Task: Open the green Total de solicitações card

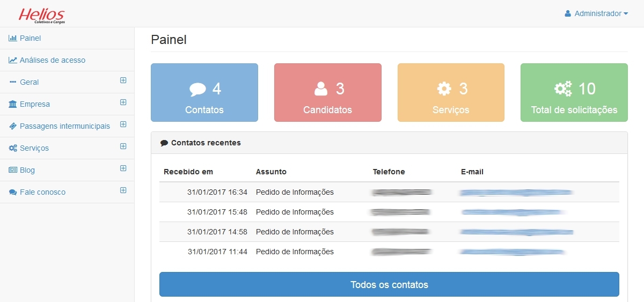Action: pyautogui.click(x=574, y=92)
